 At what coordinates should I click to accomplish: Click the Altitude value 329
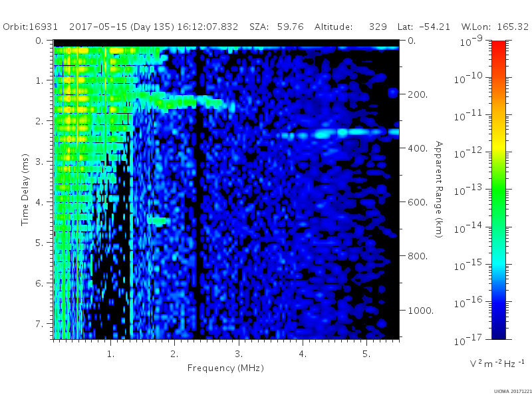[x=378, y=27]
